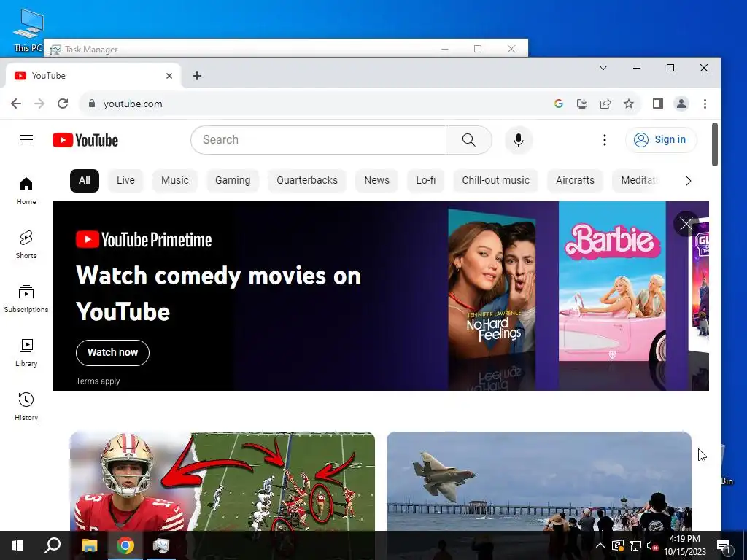747x560 pixels.
Task: Reload the page
Action: pyautogui.click(x=63, y=104)
